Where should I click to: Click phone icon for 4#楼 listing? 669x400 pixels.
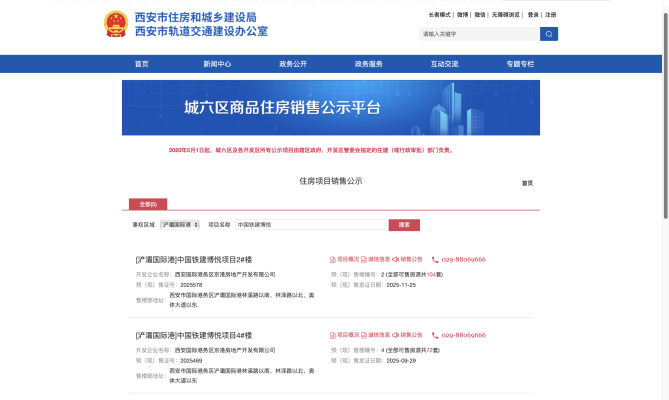[434, 335]
